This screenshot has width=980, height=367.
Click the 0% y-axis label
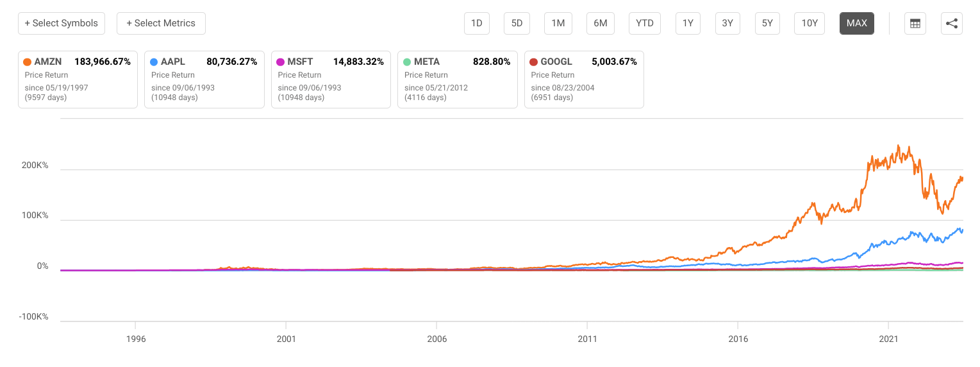pos(42,266)
